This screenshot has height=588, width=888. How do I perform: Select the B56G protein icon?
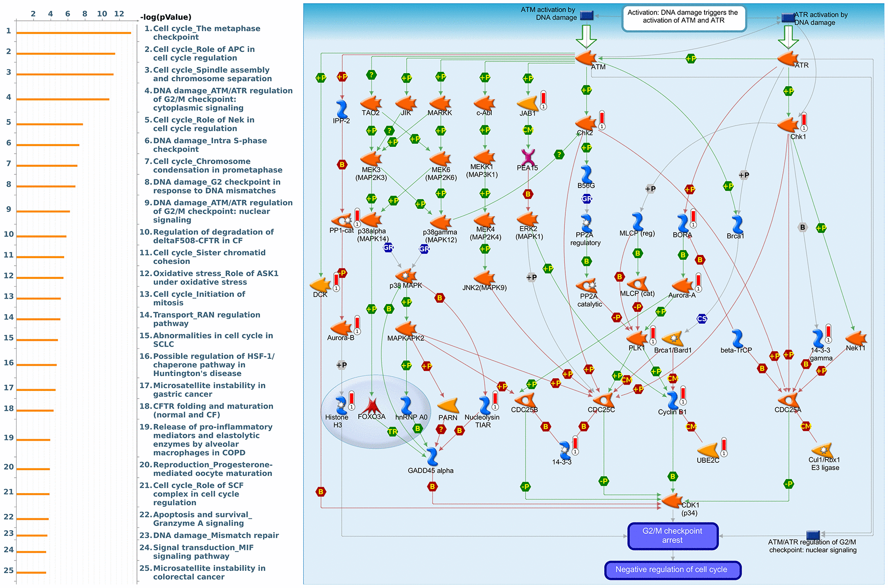click(x=586, y=174)
